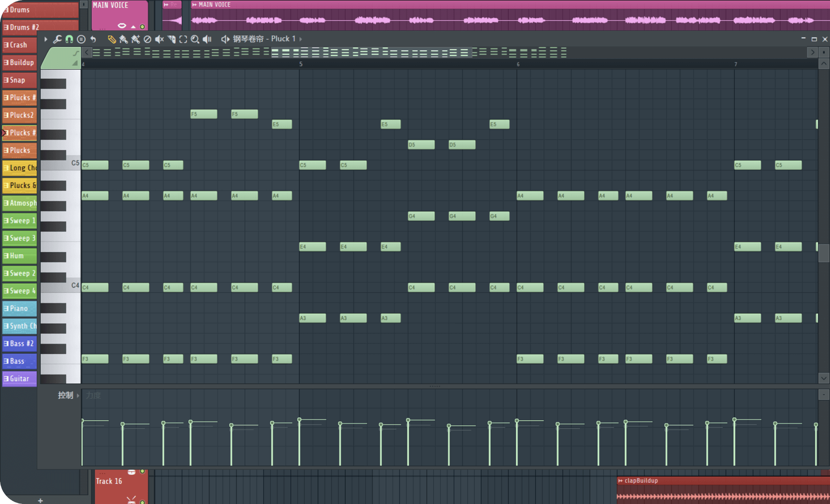Select the Piano pattern
The width and height of the screenshot is (830, 504).
(19, 308)
